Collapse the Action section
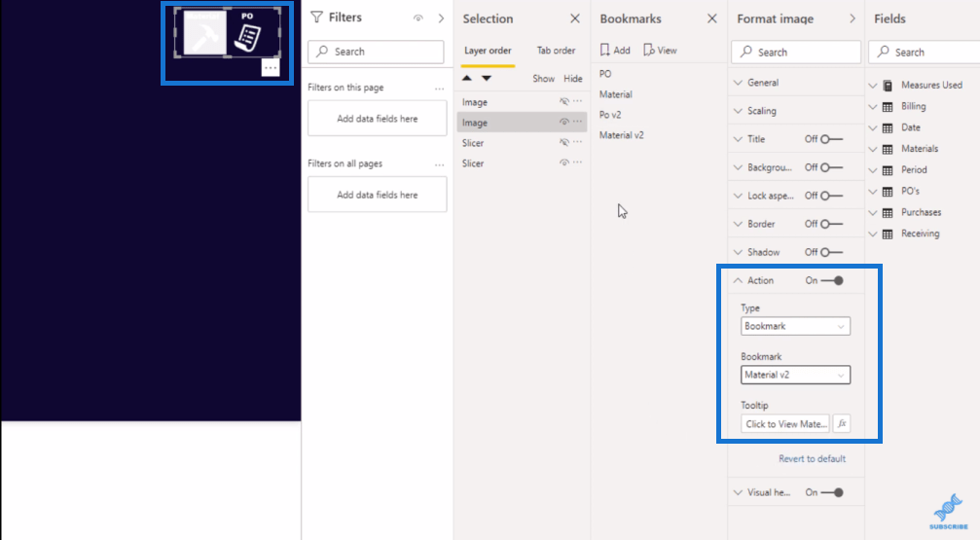Screen dimensions: 980x540 tap(738, 280)
